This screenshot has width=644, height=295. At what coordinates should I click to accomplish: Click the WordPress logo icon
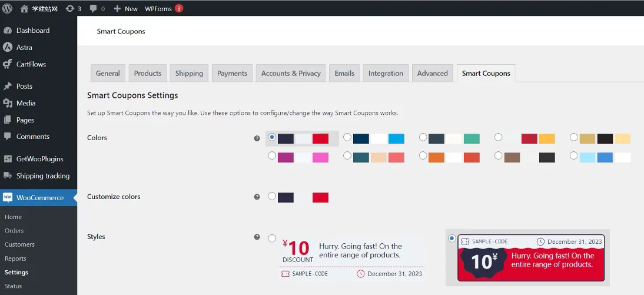[8, 8]
